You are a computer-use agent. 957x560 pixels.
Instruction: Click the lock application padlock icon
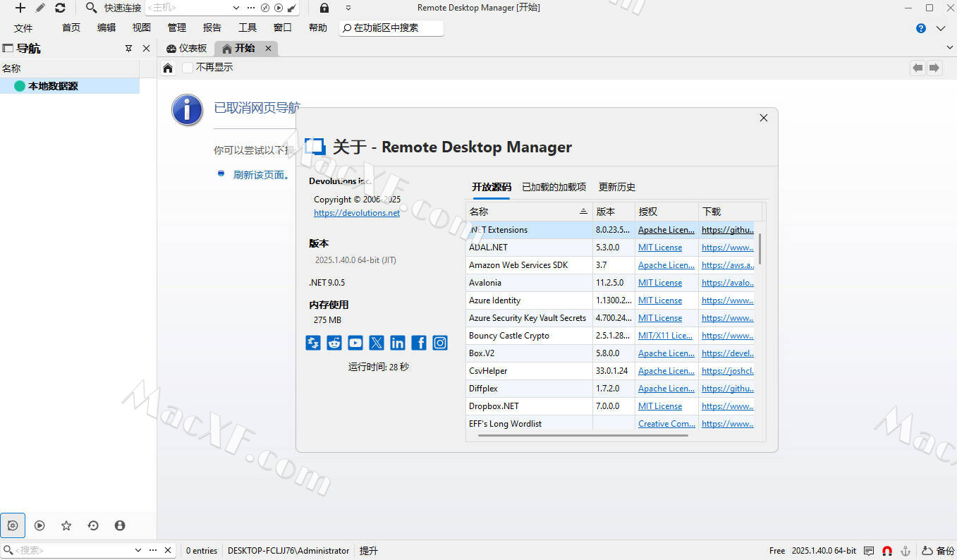point(324,8)
